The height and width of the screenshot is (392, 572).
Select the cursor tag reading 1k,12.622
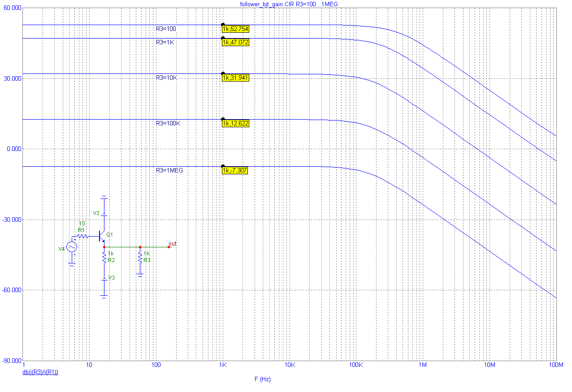(235, 123)
